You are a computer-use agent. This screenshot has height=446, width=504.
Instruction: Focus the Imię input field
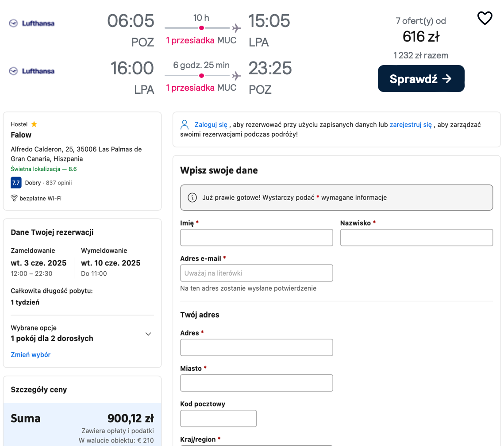click(257, 238)
